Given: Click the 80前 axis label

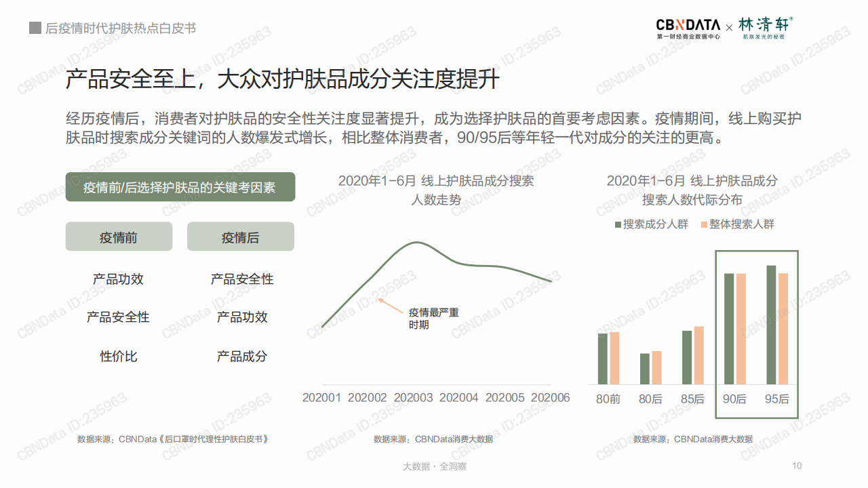Looking at the screenshot, I should tap(608, 399).
